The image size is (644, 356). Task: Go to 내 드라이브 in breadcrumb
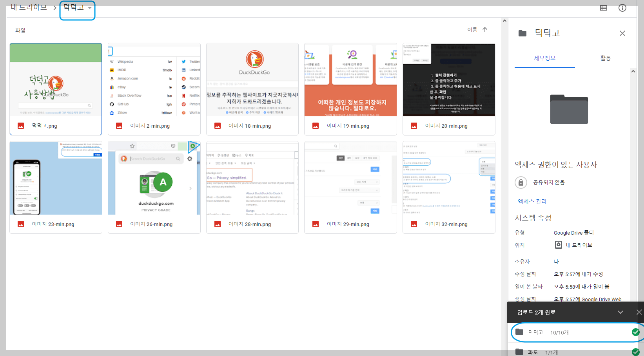click(x=29, y=7)
